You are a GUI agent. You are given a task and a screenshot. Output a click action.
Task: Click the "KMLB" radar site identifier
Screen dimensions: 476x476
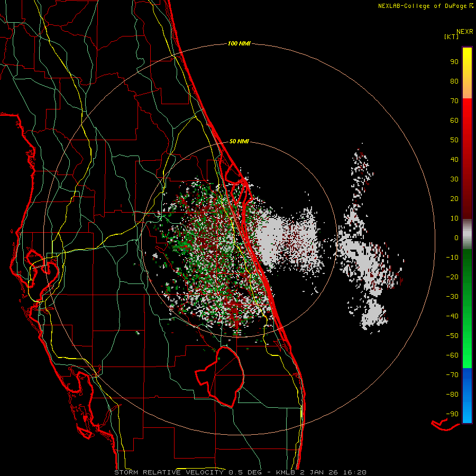coord(286,472)
